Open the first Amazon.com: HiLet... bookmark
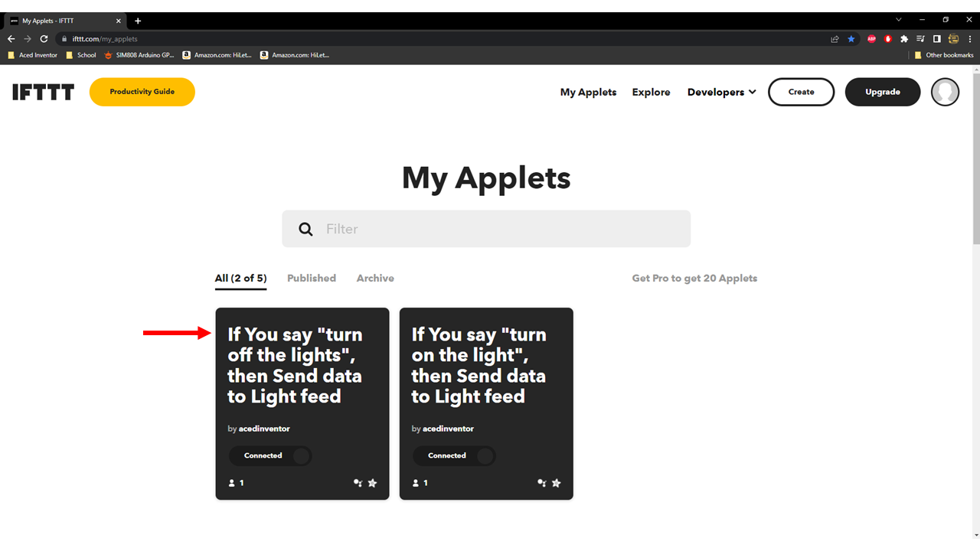The width and height of the screenshot is (980, 551). coord(217,55)
